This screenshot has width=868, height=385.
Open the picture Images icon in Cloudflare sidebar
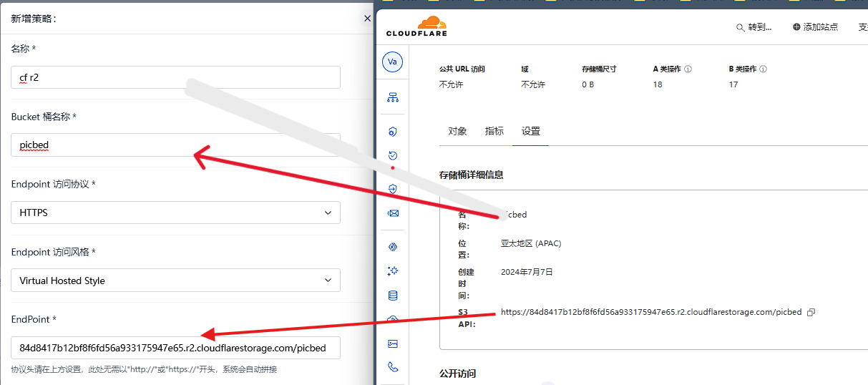click(392, 343)
